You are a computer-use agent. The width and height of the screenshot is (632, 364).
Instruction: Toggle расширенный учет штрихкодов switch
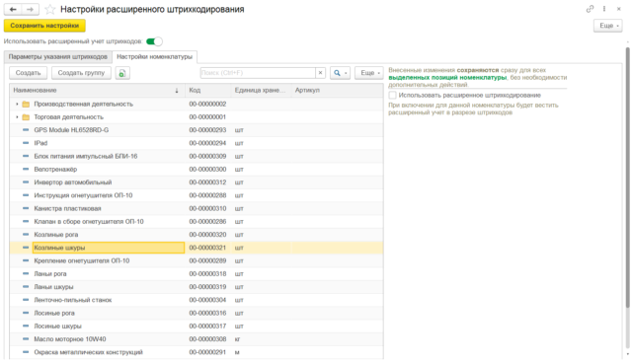tap(154, 41)
